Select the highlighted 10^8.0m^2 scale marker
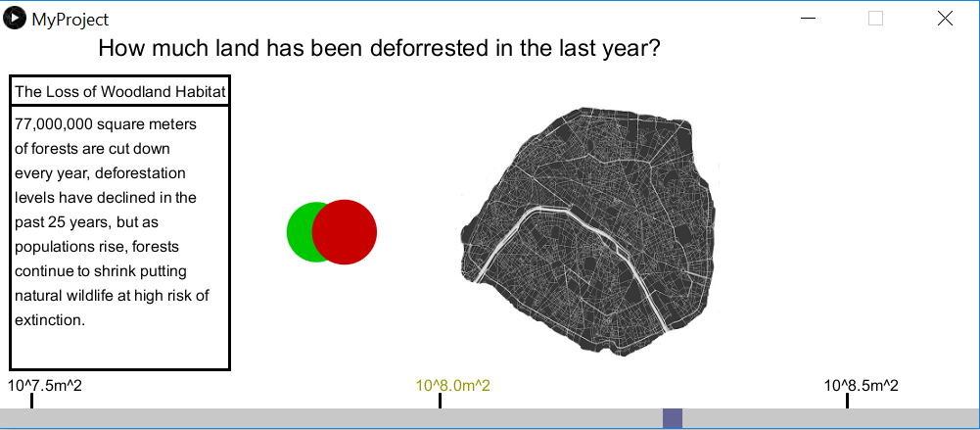980x430 pixels. pos(453,386)
